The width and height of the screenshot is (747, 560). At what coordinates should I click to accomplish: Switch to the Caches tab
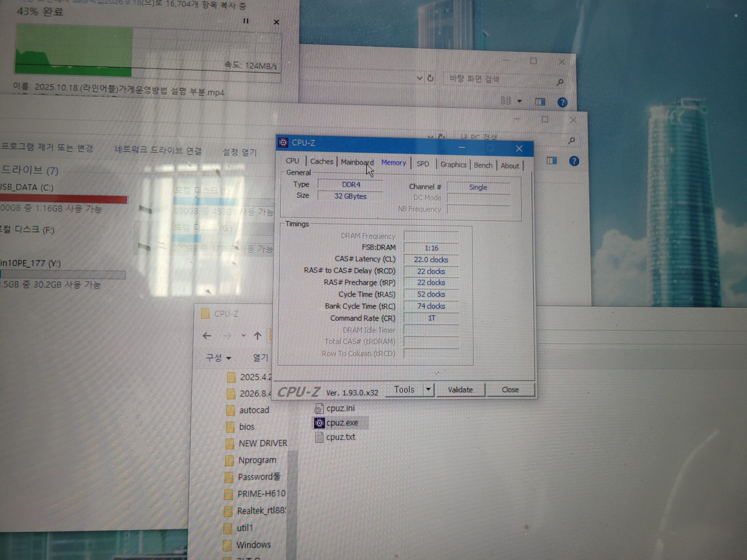321,162
